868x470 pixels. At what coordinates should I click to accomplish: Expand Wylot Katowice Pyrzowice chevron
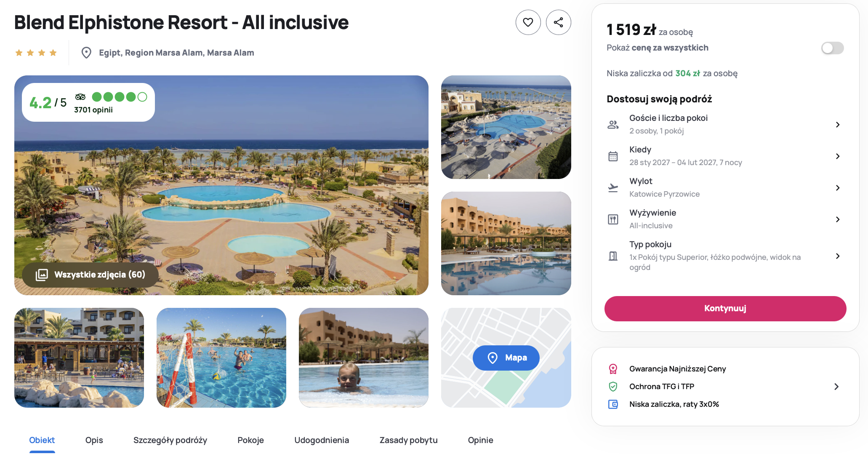coord(838,188)
